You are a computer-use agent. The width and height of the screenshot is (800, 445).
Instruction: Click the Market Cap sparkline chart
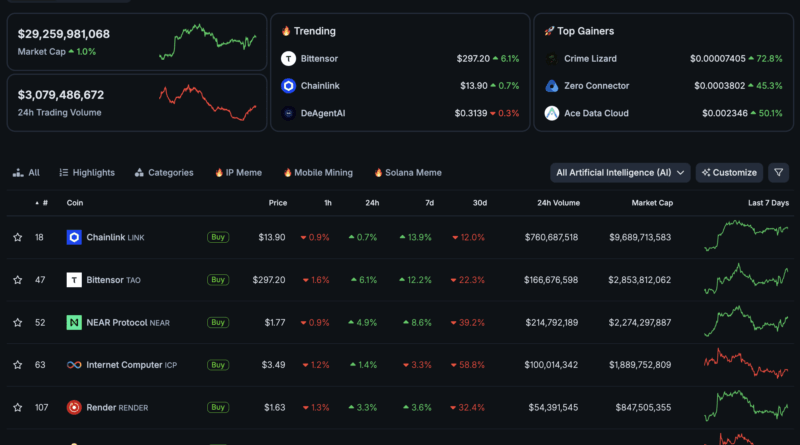[x=207, y=42]
